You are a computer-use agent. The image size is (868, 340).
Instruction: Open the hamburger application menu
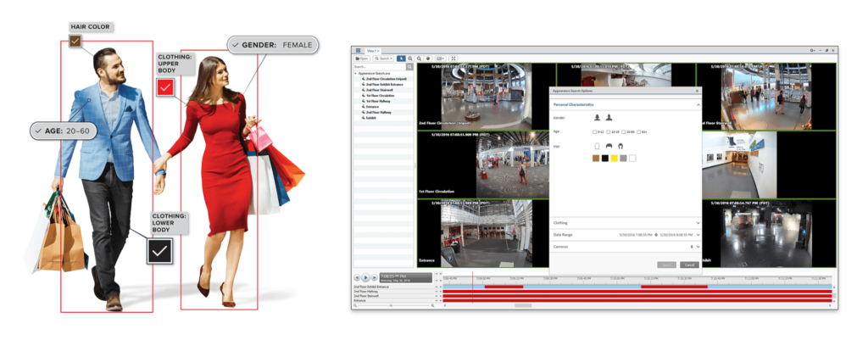point(358,51)
